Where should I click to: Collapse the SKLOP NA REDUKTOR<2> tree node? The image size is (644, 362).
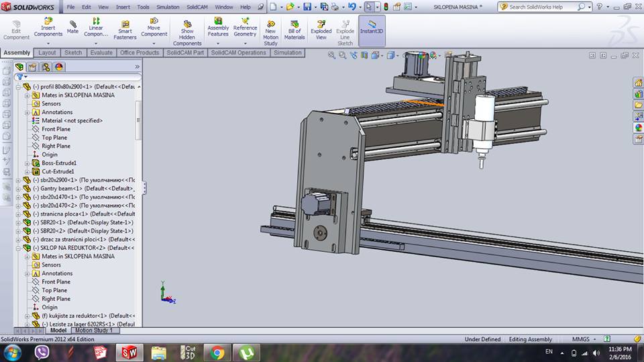tap(19, 248)
